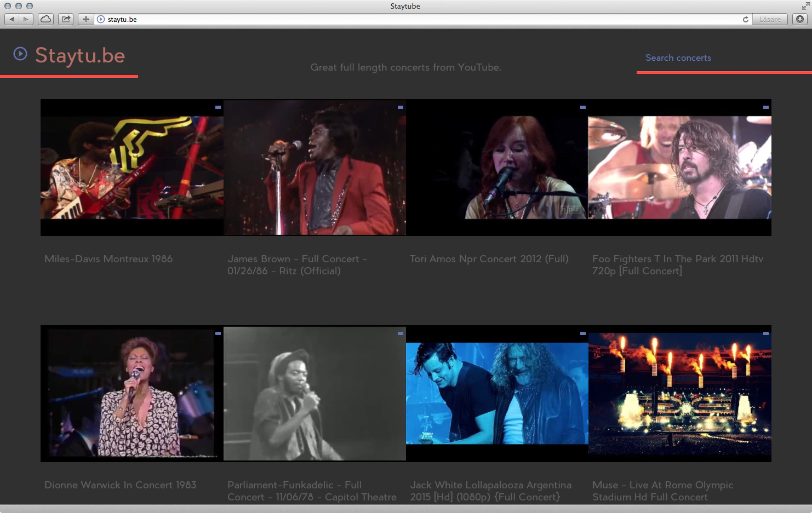Add bookmark with the plus button
The height and width of the screenshot is (513, 812).
coord(85,19)
